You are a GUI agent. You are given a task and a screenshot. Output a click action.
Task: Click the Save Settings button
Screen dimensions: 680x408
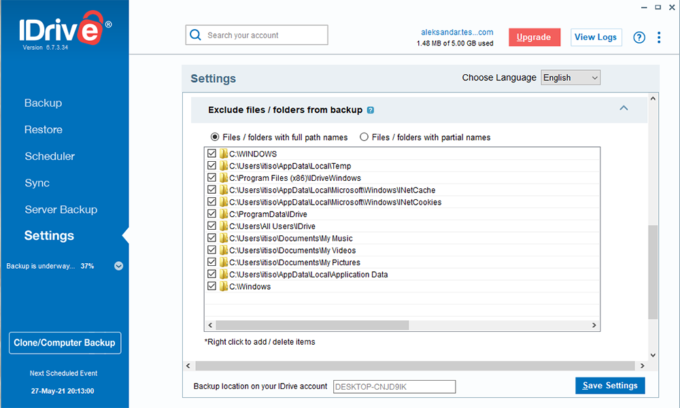tap(610, 386)
